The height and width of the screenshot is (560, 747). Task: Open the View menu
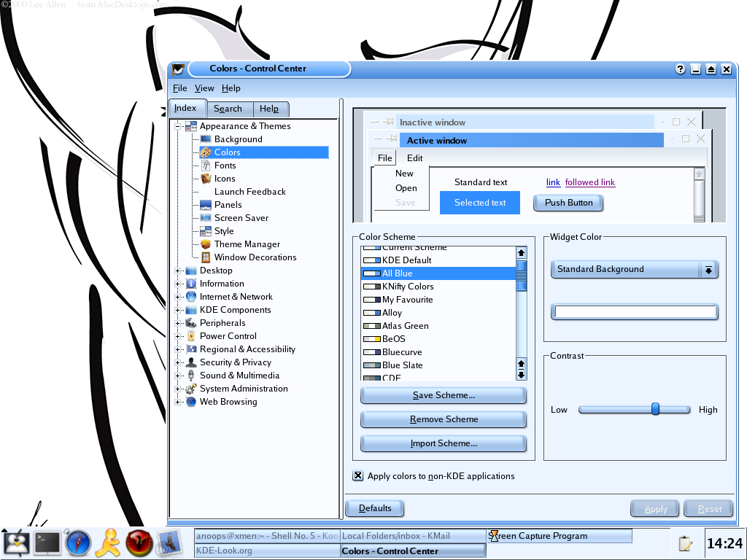pyautogui.click(x=204, y=88)
